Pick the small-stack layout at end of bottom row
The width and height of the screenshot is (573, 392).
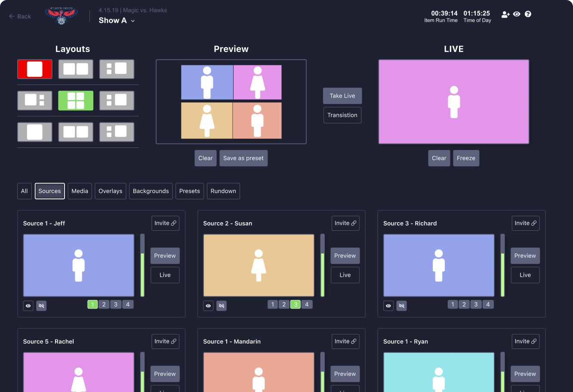(117, 132)
